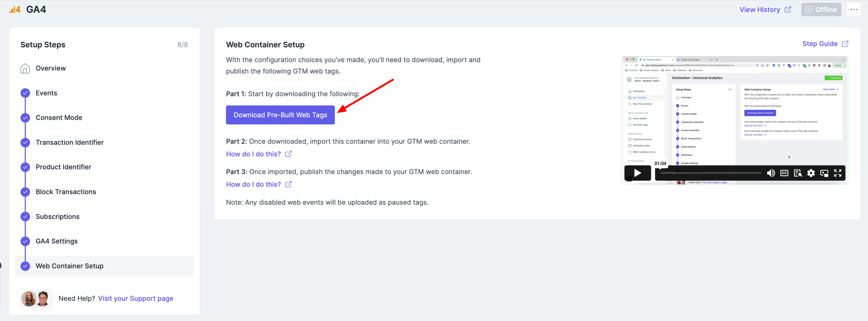Toggle the Offline status button

click(821, 10)
